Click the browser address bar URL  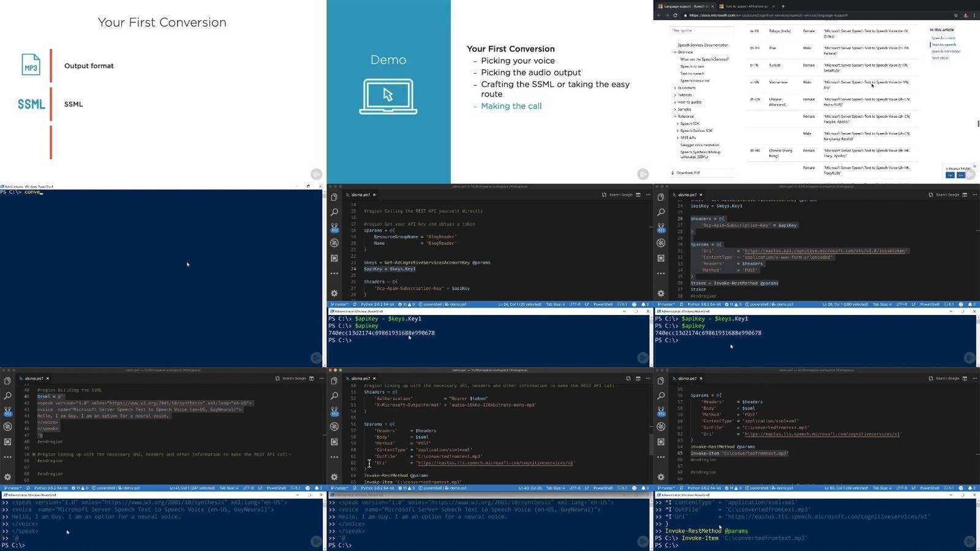[x=768, y=15]
